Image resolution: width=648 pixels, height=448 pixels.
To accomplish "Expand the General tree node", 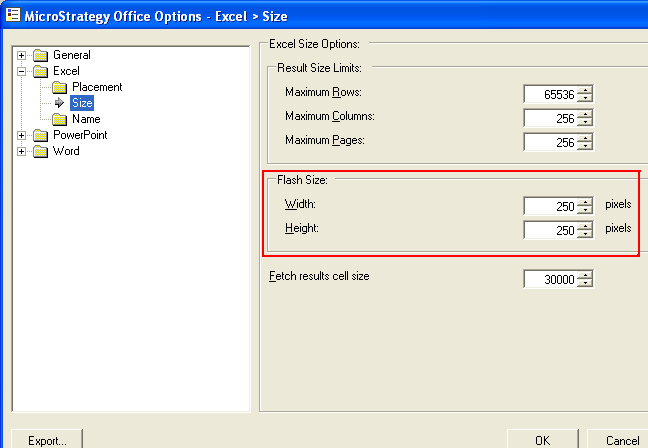I will click(x=21, y=55).
